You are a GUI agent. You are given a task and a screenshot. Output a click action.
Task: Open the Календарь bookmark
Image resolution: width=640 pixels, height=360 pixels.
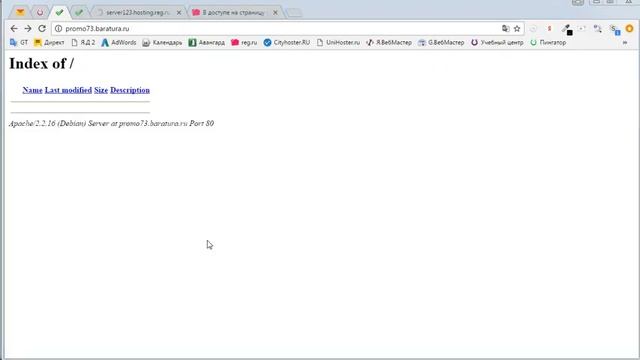tap(162, 42)
